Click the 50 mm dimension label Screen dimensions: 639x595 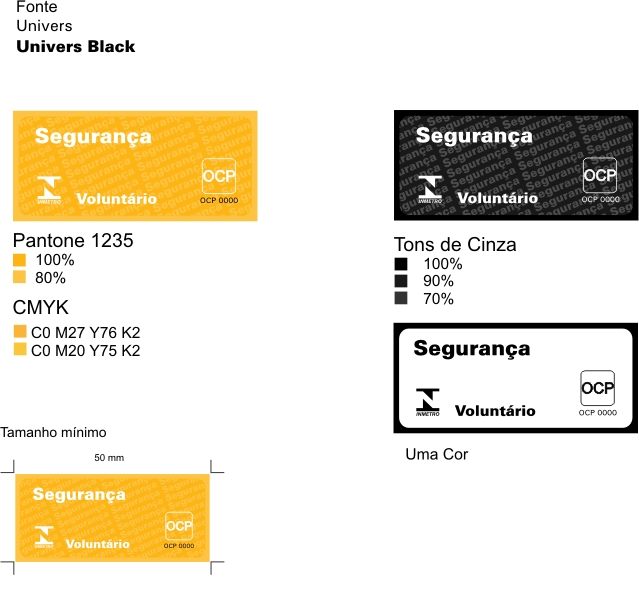(109, 458)
